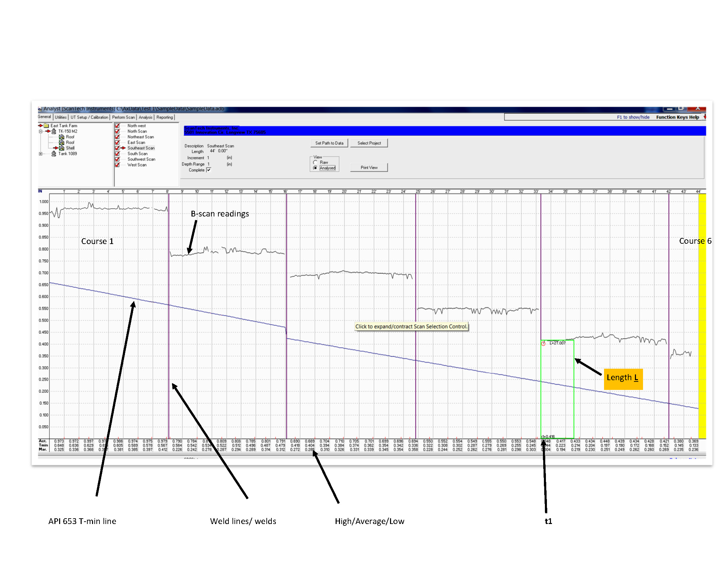Toggle the West Scan checkbox
Viewport: 728px width, 563px height.
click(117, 165)
